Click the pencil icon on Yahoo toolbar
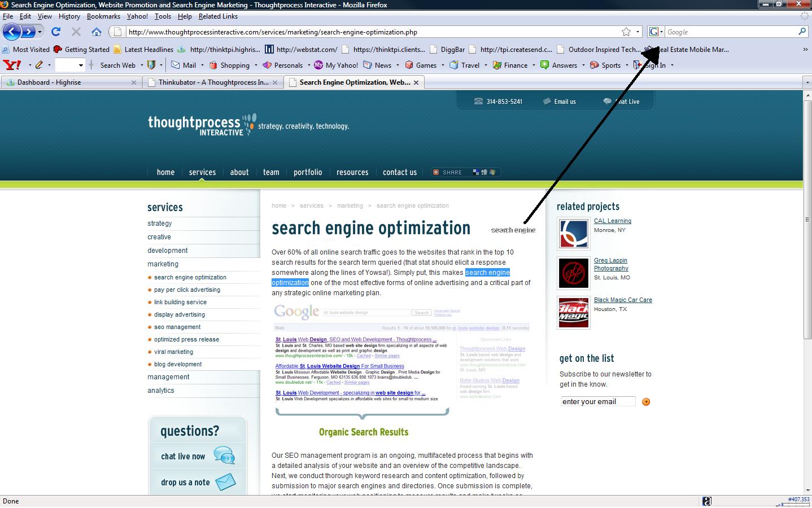This screenshot has height=508, width=812. click(x=39, y=65)
